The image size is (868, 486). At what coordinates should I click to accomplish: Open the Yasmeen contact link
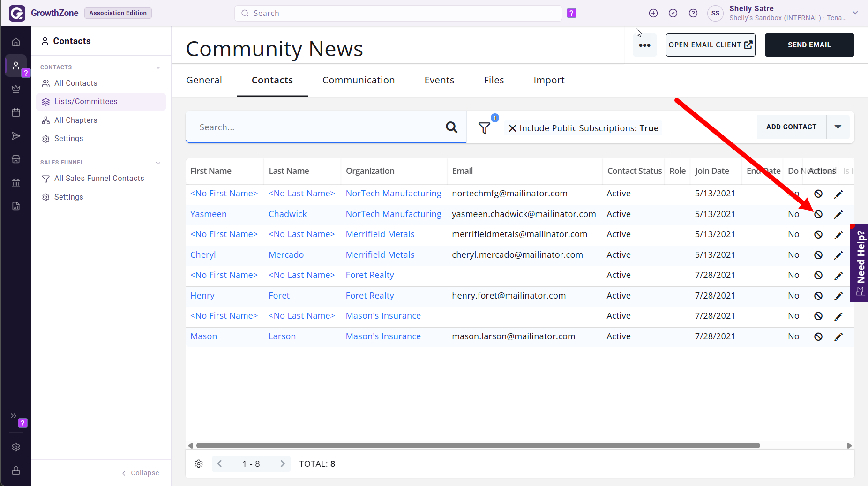tap(209, 214)
